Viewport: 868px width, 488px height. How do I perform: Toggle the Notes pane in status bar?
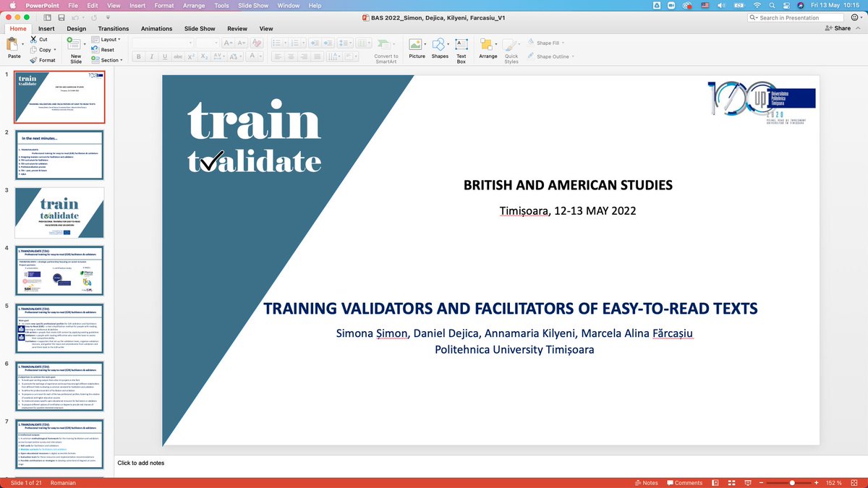pos(645,482)
